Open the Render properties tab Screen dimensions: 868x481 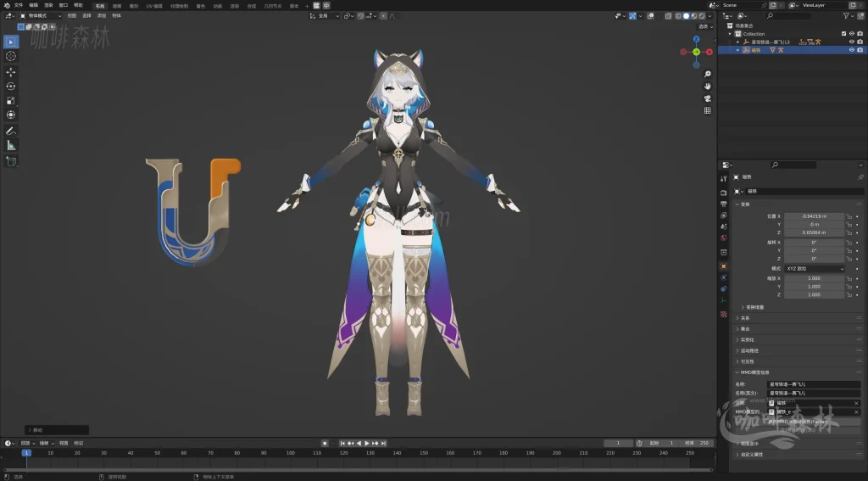click(x=724, y=193)
